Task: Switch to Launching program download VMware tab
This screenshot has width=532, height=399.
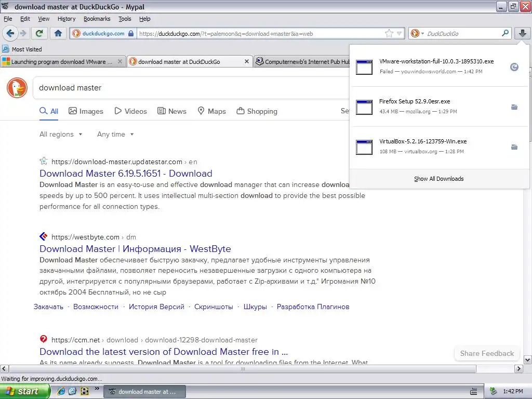Action: coord(62,62)
